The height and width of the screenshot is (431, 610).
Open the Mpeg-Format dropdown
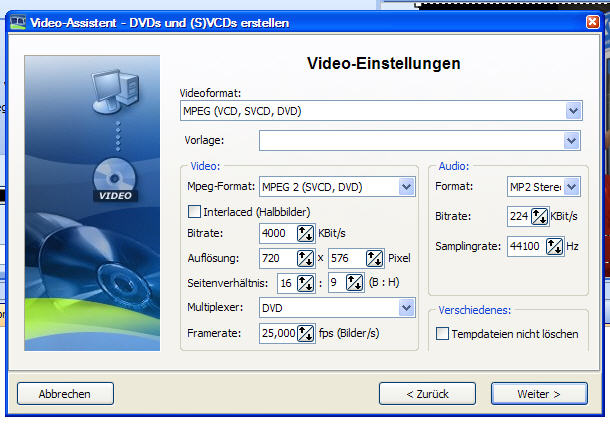[406, 187]
